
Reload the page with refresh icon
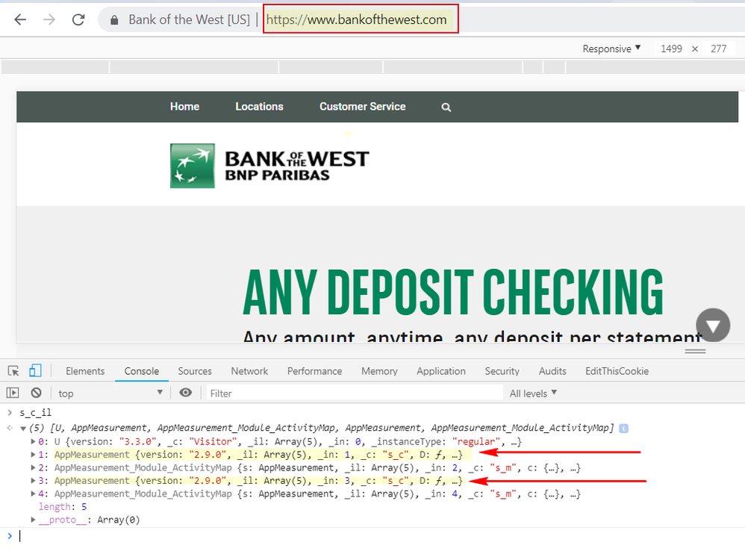(78, 20)
